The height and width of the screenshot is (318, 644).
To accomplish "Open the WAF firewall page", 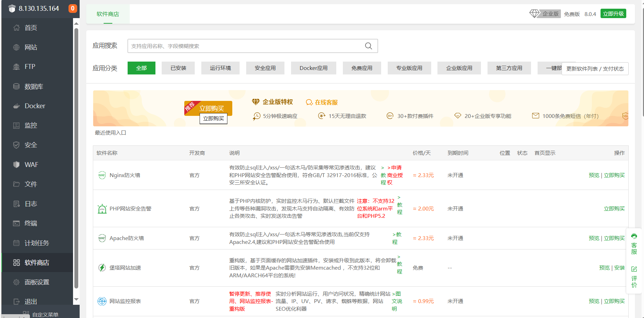I will pyautogui.click(x=31, y=165).
